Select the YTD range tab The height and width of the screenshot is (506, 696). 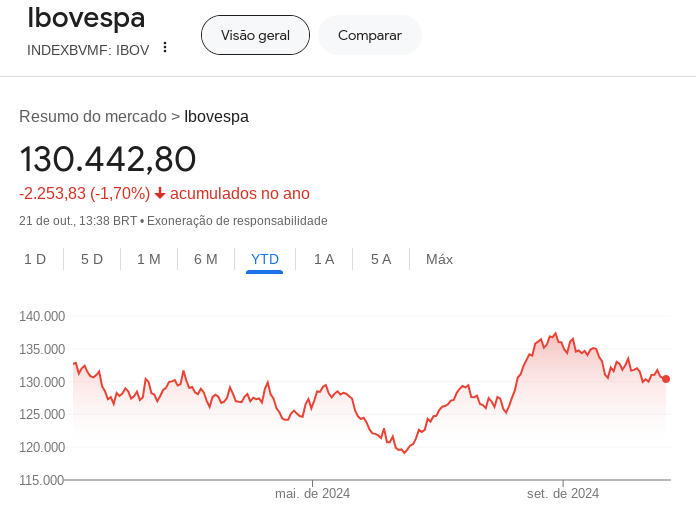point(265,259)
